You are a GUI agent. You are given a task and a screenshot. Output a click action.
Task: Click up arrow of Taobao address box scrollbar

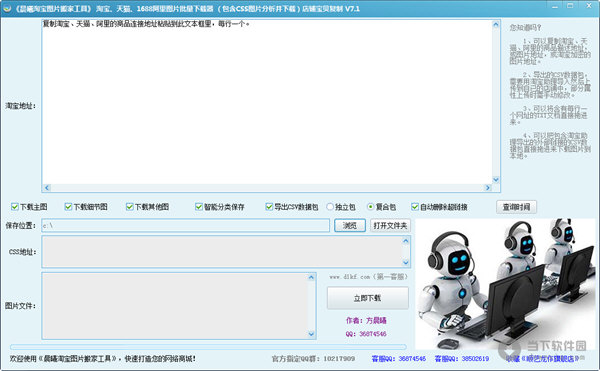pyautogui.click(x=496, y=24)
